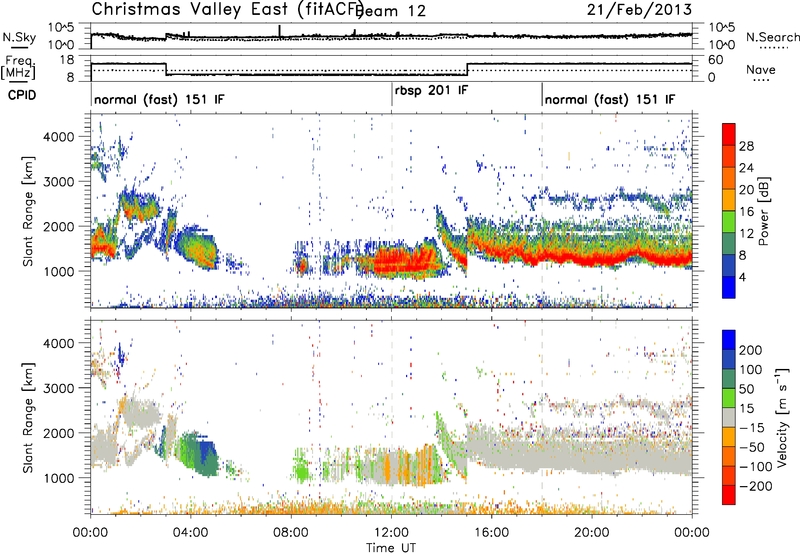Click the 'Power [dB]' color bar label
Viewport: 800px width, 554px height.
(763, 211)
